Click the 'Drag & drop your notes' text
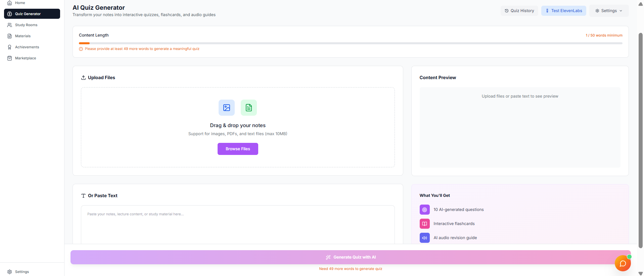This screenshot has width=644, height=276. (238, 125)
